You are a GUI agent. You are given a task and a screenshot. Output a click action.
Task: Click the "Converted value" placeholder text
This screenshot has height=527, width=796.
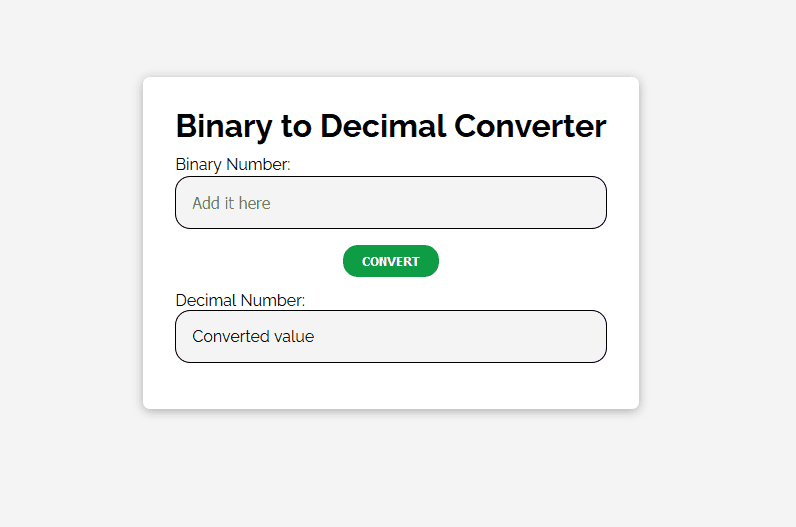(253, 336)
